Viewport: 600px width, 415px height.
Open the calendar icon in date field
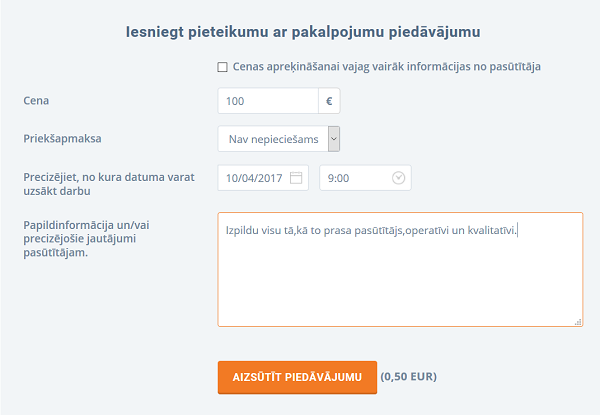[x=296, y=178]
